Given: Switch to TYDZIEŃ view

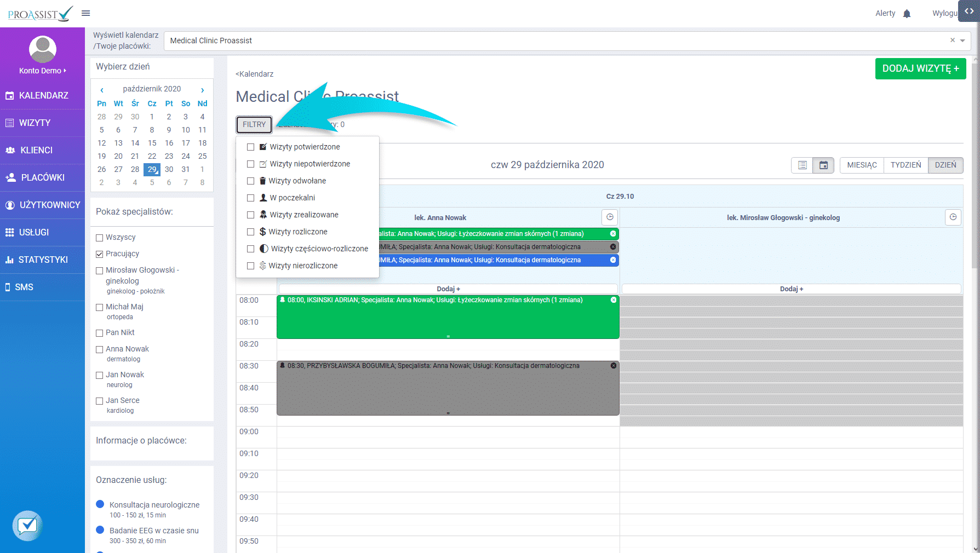Looking at the screenshot, I should point(906,165).
